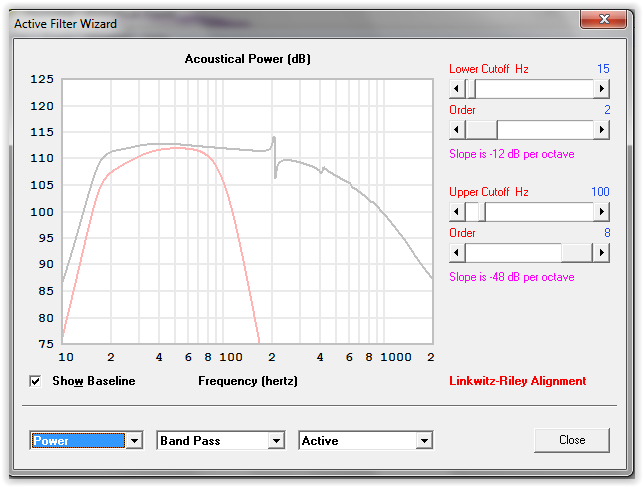Click the 'Slope is -48 dB per octave' text
The image size is (643, 487).
point(511,277)
